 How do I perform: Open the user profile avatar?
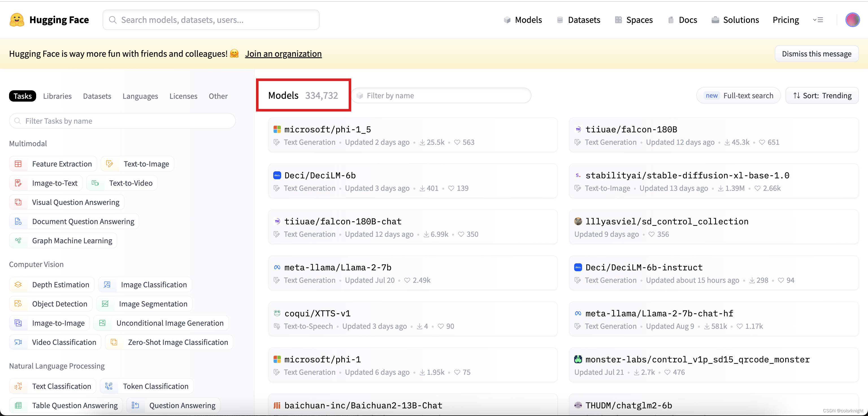coord(852,20)
